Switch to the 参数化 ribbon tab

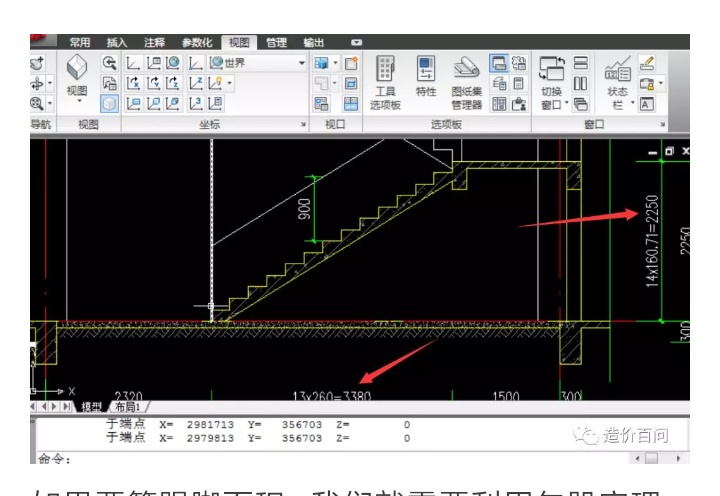(x=196, y=42)
